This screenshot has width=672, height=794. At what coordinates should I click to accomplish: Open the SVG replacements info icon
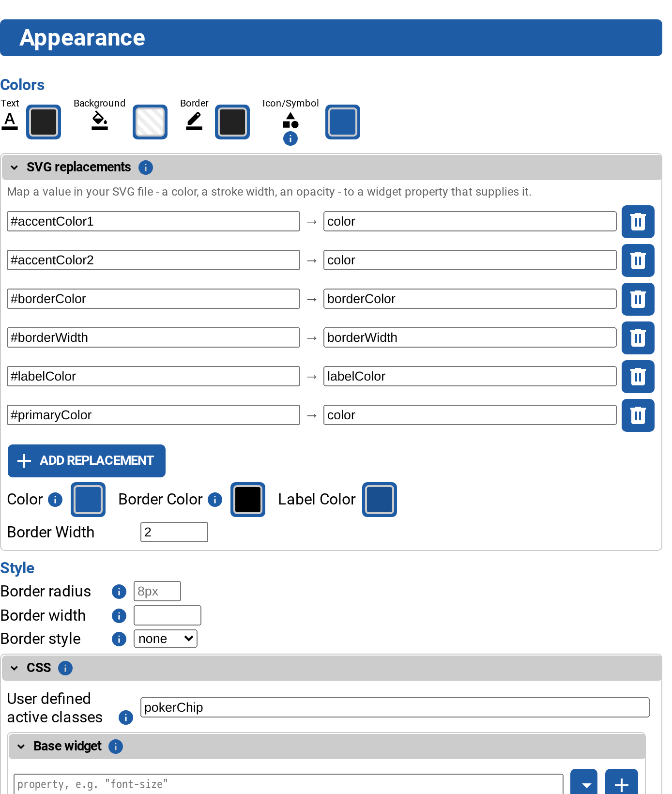pyautogui.click(x=146, y=168)
